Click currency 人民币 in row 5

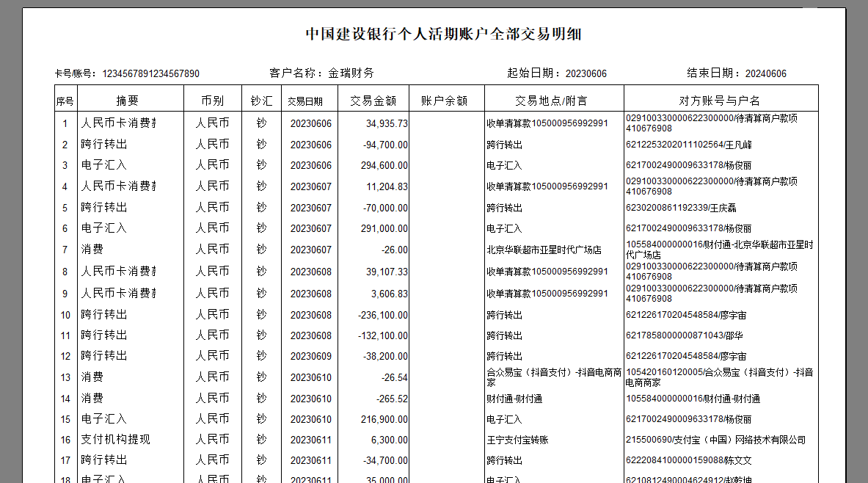tap(213, 207)
